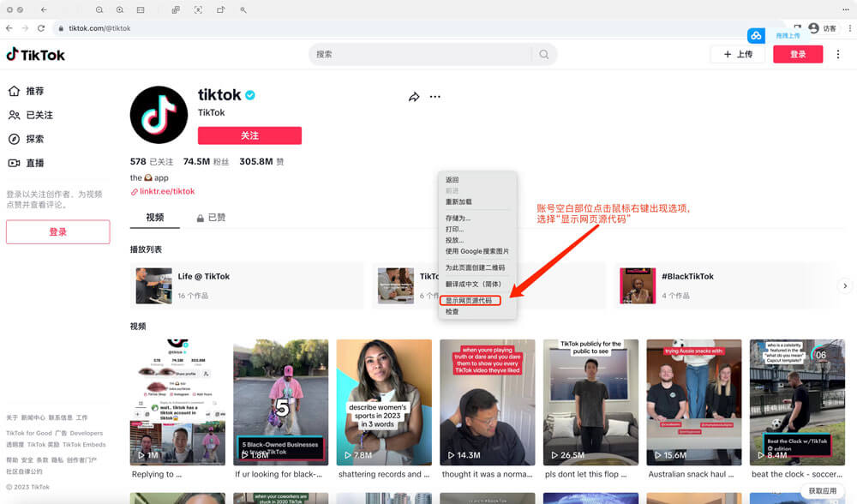
Task: Open 推荐 home in the sidebar
Action: [x=27, y=91]
